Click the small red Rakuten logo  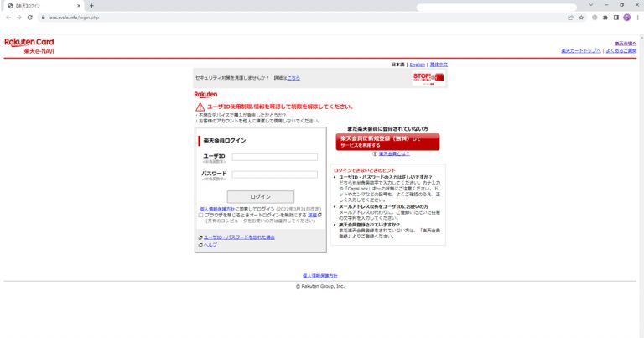tap(205, 95)
